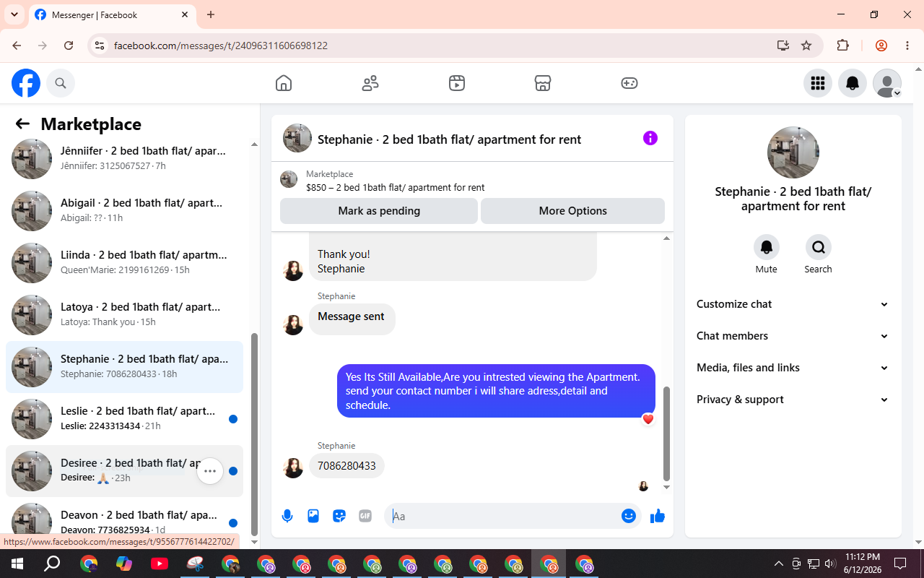
Task: Click heart reaction on sent message
Action: pyautogui.click(x=648, y=419)
